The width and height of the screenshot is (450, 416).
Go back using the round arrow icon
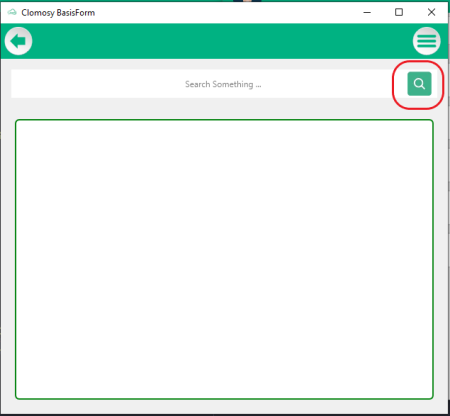point(18,41)
